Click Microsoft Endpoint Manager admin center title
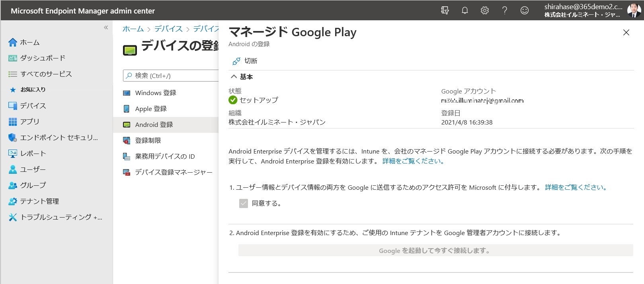Viewport: 644px width, 284px height. [x=83, y=11]
